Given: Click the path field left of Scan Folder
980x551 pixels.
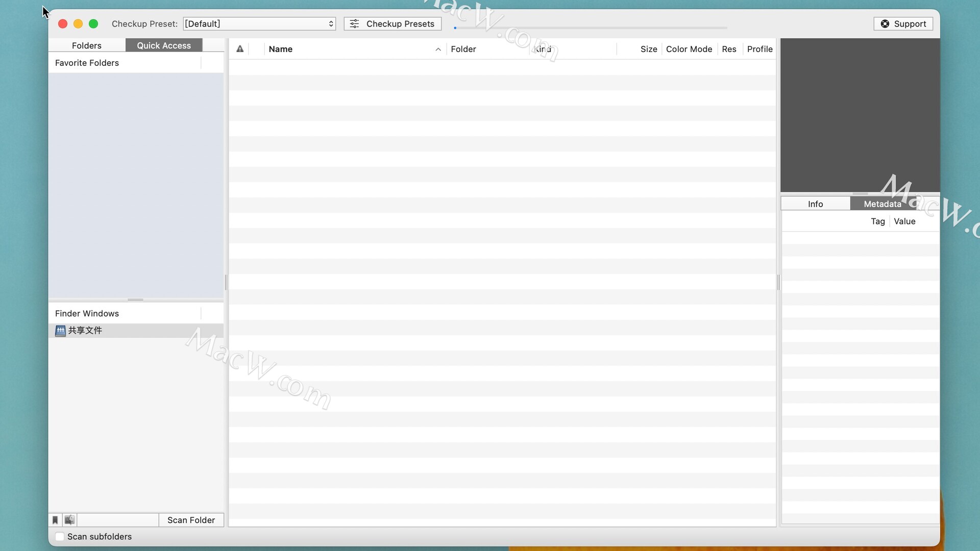Looking at the screenshot, I should [x=118, y=520].
